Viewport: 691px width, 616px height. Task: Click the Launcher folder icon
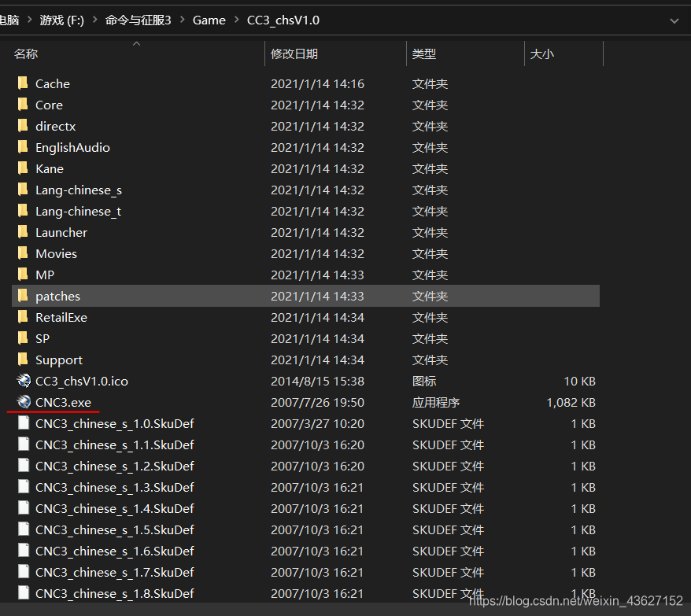(23, 232)
